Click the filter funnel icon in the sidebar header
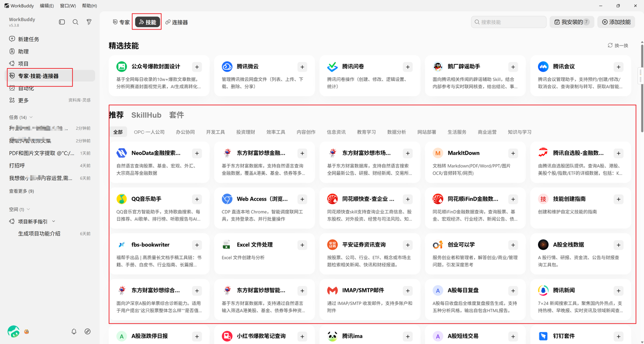Viewport: 644px width, 344px height. click(89, 22)
